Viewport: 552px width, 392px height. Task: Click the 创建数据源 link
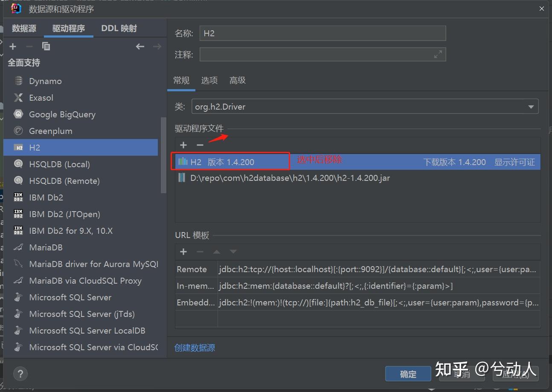tap(195, 348)
